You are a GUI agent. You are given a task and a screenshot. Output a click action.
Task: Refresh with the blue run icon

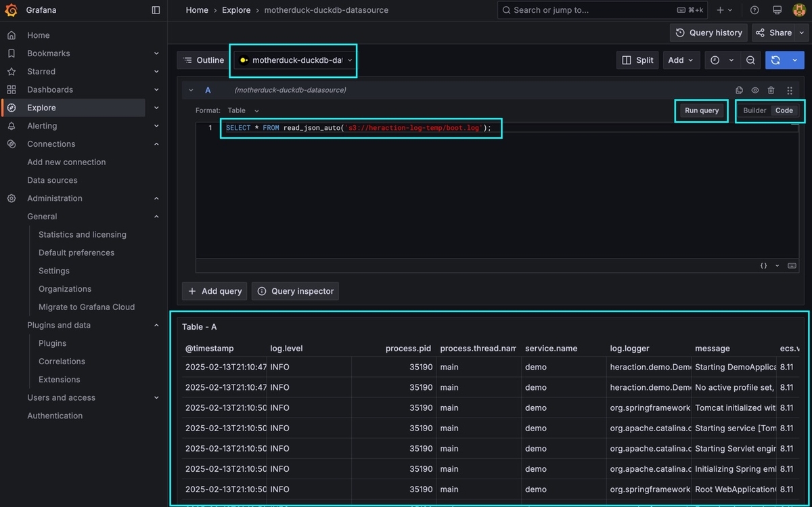pyautogui.click(x=776, y=60)
